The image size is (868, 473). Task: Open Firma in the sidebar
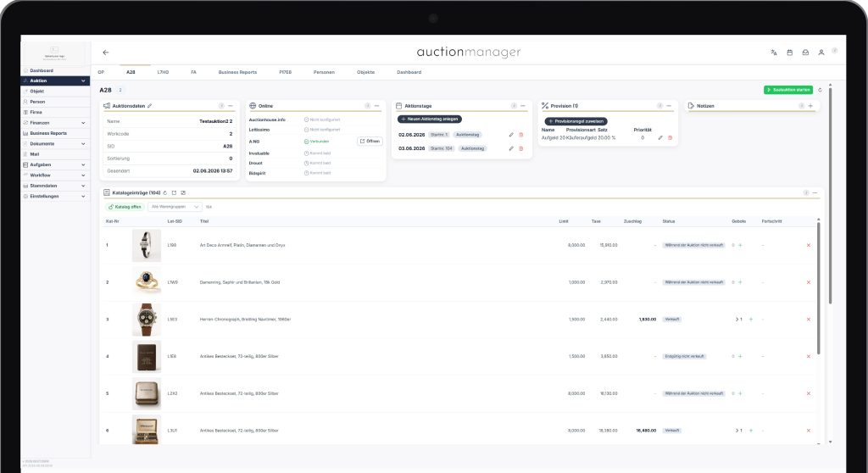pyautogui.click(x=55, y=113)
